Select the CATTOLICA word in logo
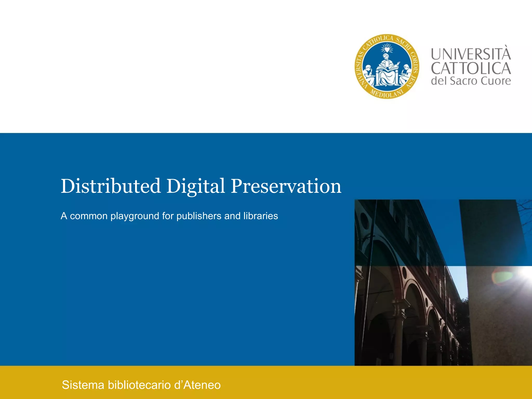 click(x=471, y=68)
